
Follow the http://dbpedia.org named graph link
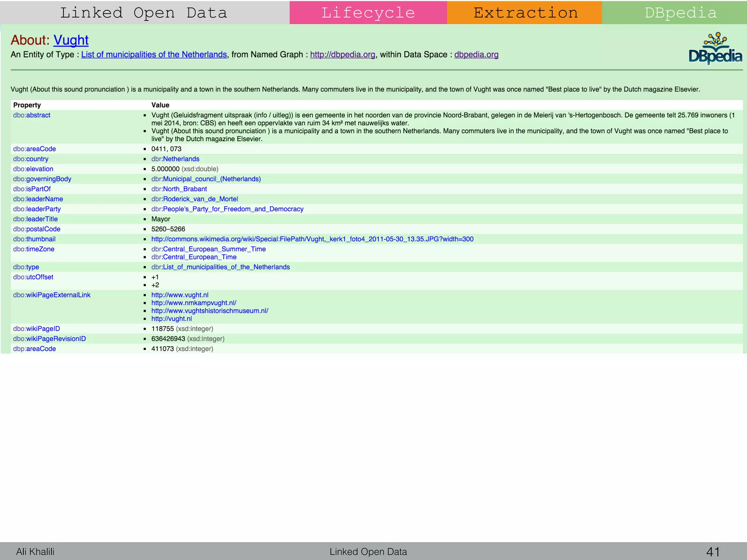[342, 55]
